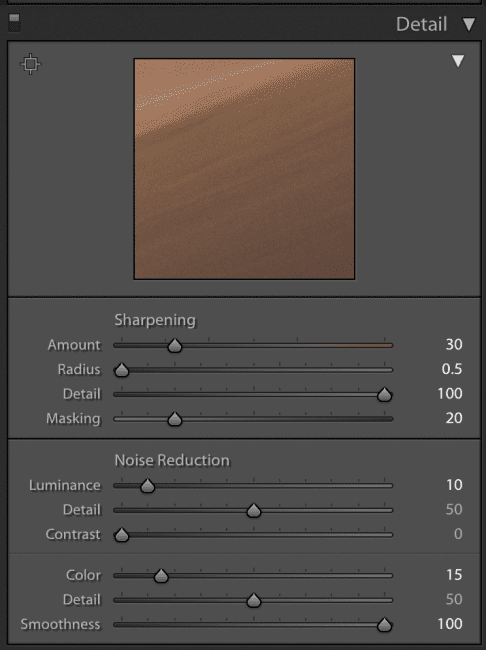Click the Sharpening Amount slider handle
Viewport: 486px width, 650px height.
click(175, 345)
